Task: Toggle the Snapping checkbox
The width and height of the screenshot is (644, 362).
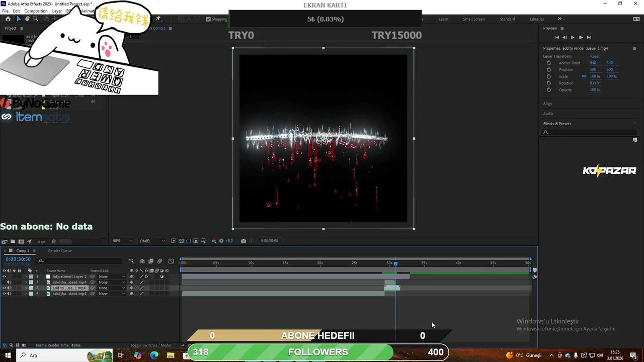Action: click(208, 19)
